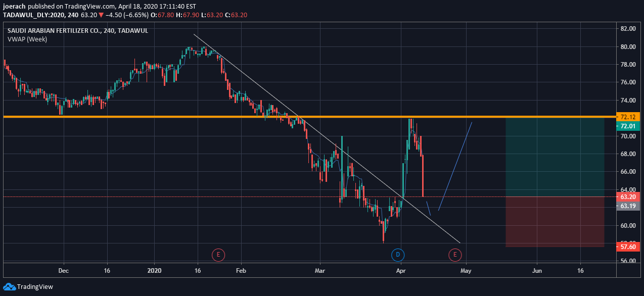Open the red E earnings marker near May

coord(455,254)
